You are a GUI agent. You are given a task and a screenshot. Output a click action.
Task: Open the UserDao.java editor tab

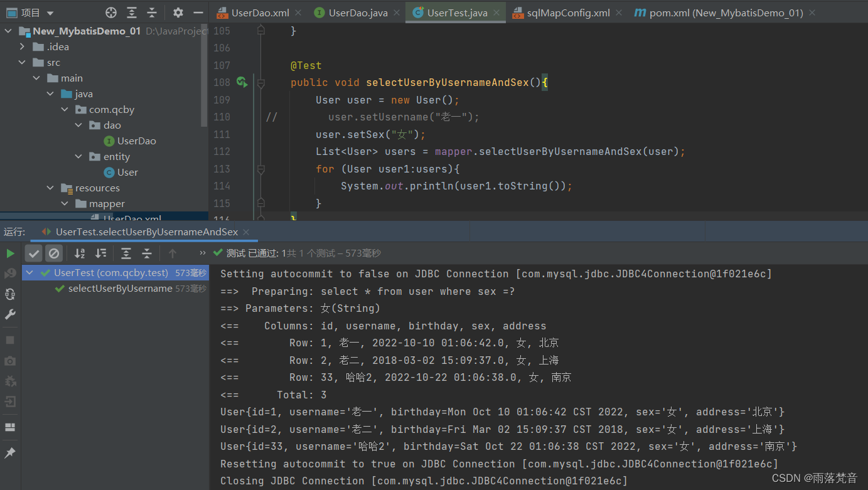(x=354, y=12)
